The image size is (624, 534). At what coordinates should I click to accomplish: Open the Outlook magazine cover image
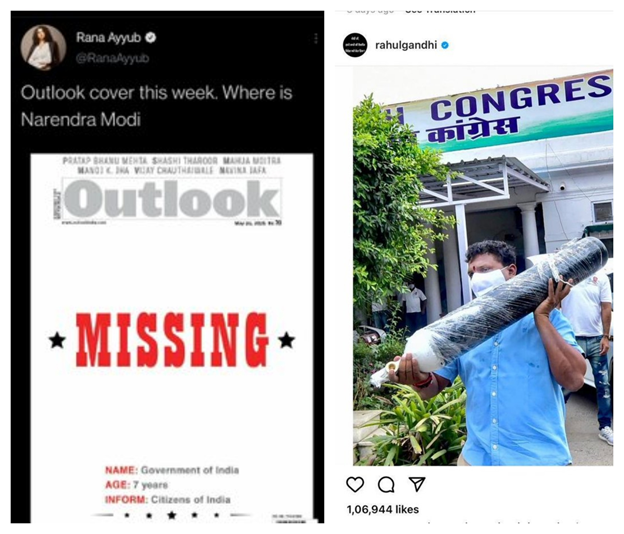(x=172, y=338)
